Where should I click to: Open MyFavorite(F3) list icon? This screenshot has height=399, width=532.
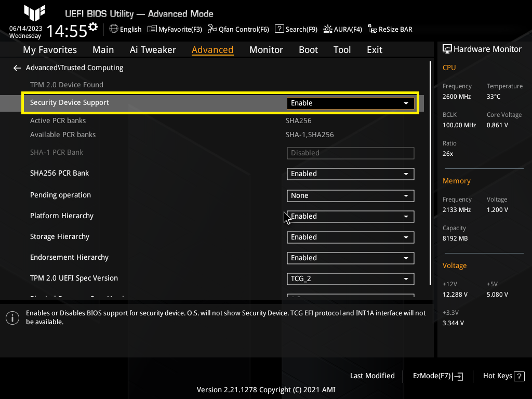point(152,29)
